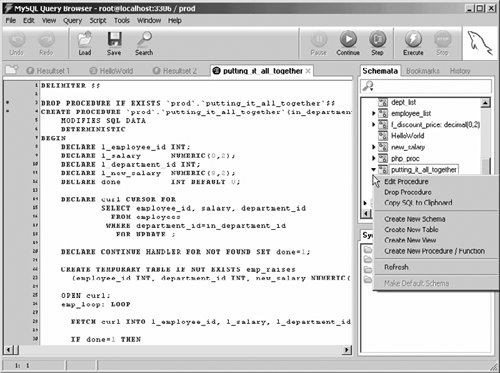Click the new_salary procedure icon
Viewport: 500px width, 373px height.
pyautogui.click(x=383, y=147)
